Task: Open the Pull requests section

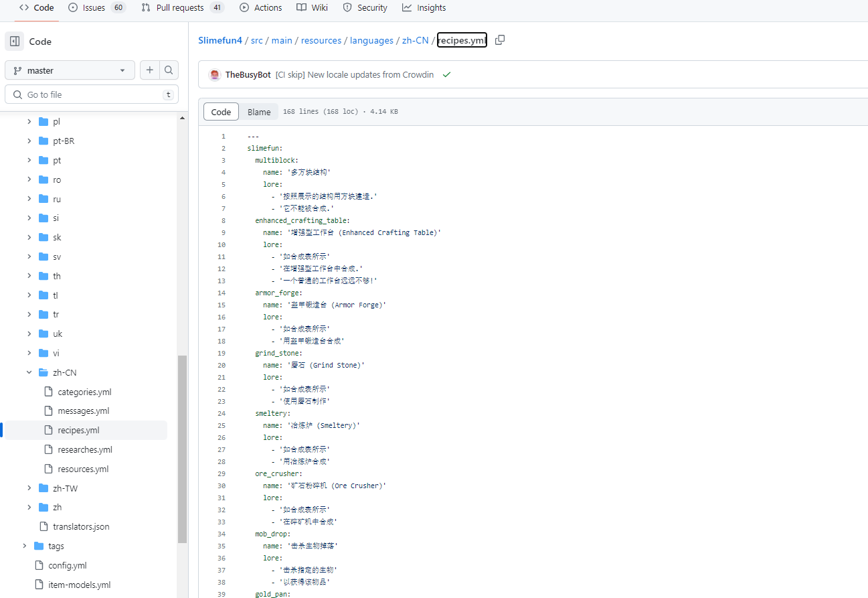Action: tap(176, 7)
